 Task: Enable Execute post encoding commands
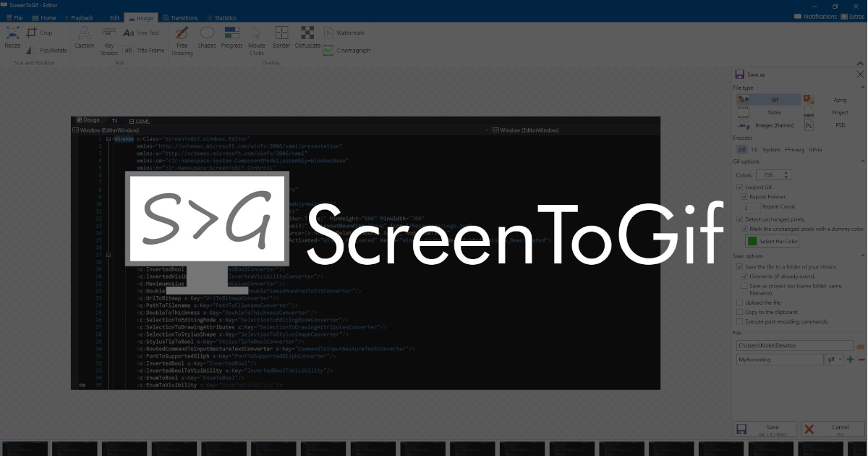739,321
